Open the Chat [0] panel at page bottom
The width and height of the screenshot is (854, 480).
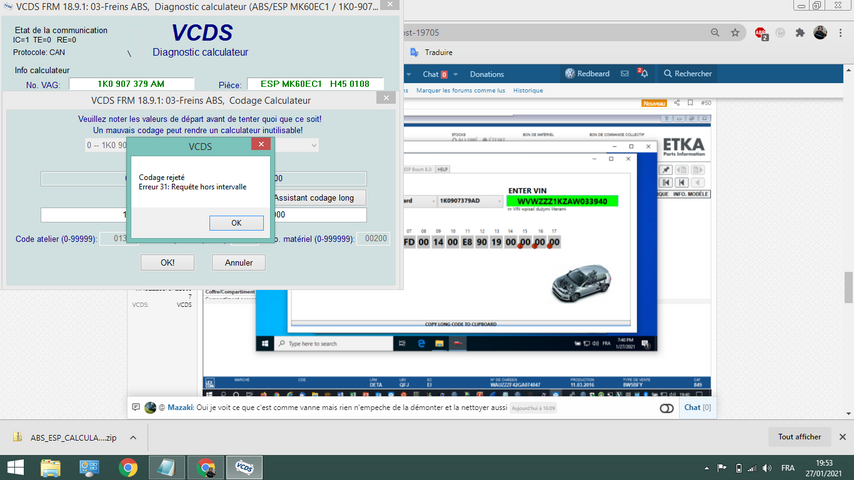pyautogui.click(x=697, y=408)
